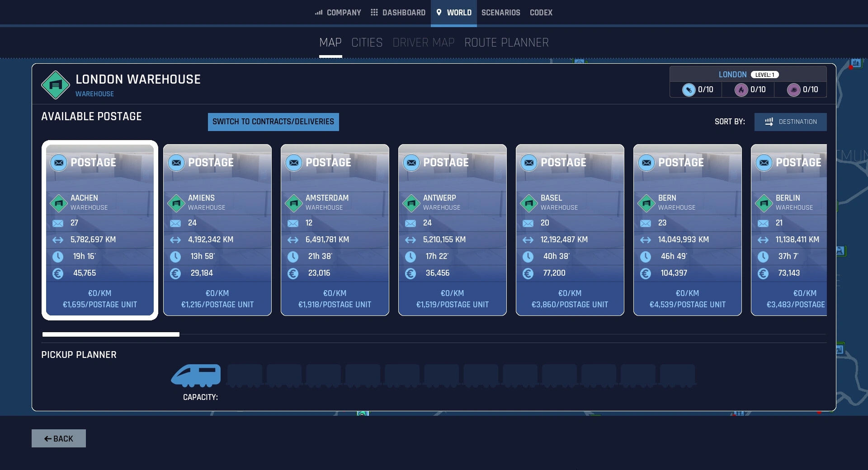Select the Amiens postage card
Screen dimensions: 868x470
click(217, 230)
